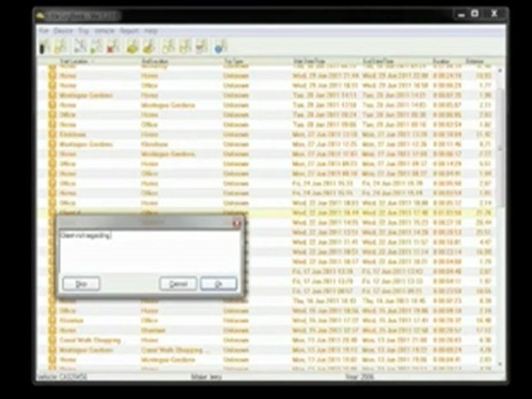Click the toolbar icon with green marker
Screen dimensions: 532x399
click(96, 47)
